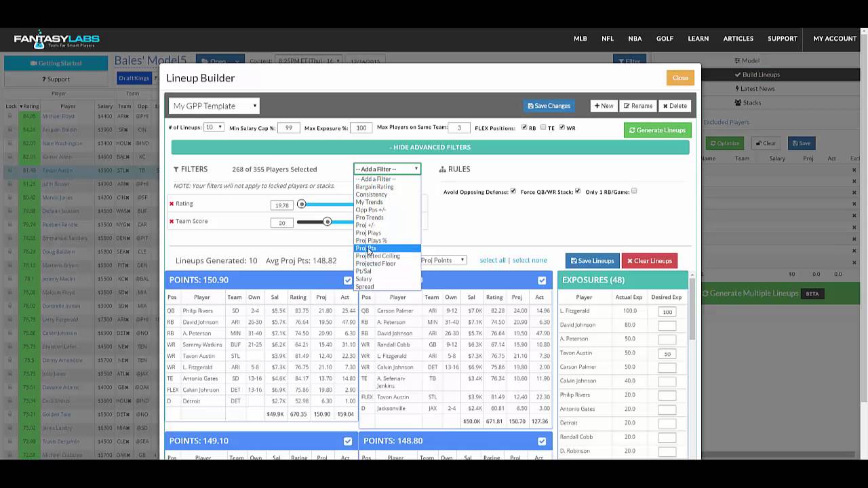
Task: Open the # of Lineups dropdown
Action: pyautogui.click(x=214, y=127)
